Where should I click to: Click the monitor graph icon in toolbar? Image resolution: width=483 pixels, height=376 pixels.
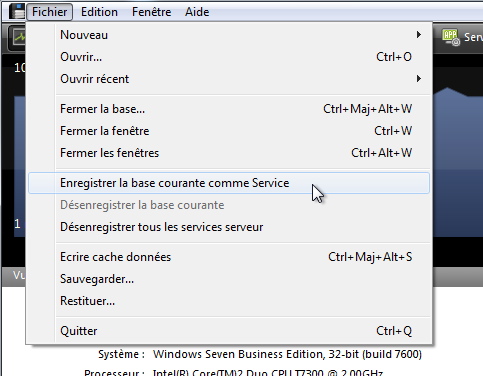(x=17, y=37)
